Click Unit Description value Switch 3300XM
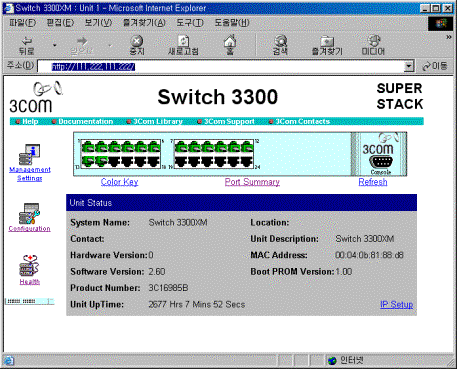This screenshot has width=457, height=369. pos(365,239)
